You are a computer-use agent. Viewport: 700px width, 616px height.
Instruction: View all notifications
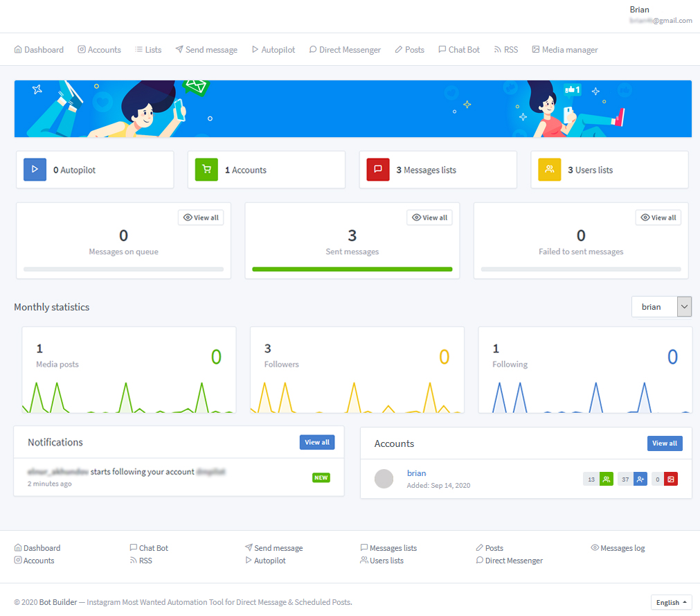point(317,442)
